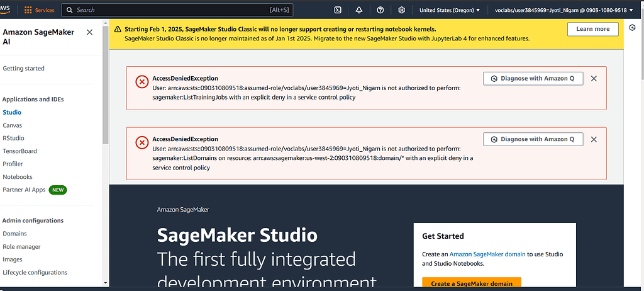This screenshot has height=291, width=644.
Task: Open Role manager in Admin configurations
Action: coord(21,247)
